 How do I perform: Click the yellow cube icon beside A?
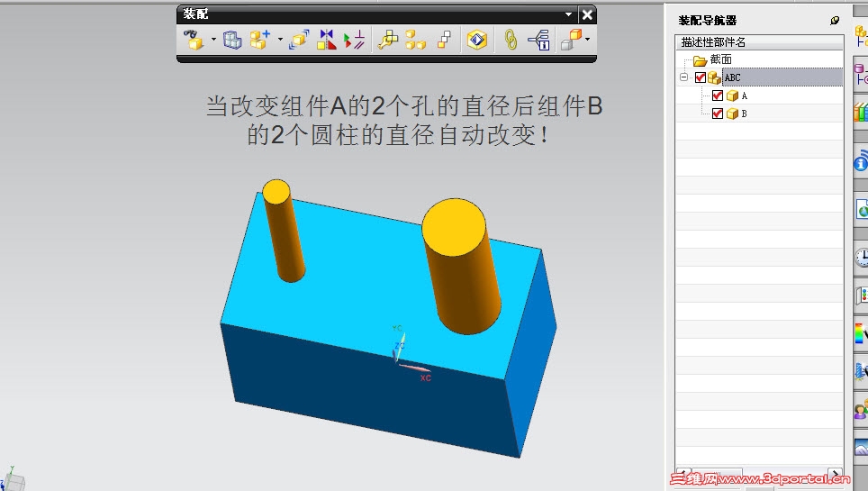pyautogui.click(x=732, y=95)
